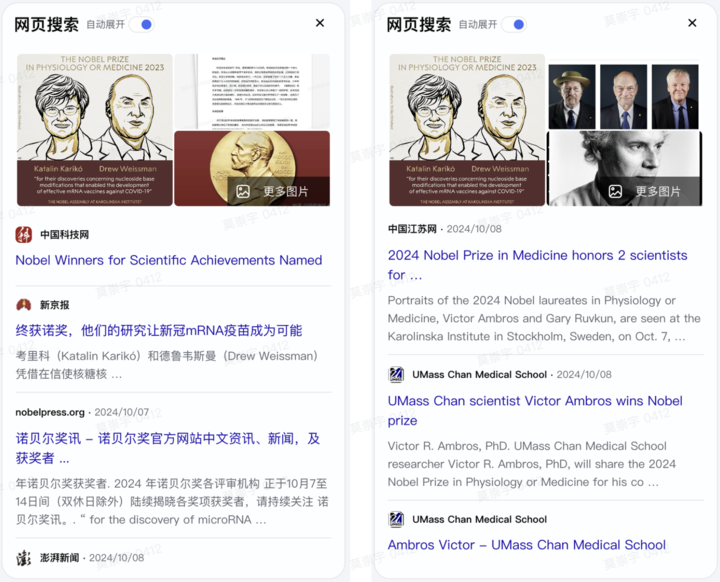Click UMass logo beside Ambros Victor result

click(396, 519)
